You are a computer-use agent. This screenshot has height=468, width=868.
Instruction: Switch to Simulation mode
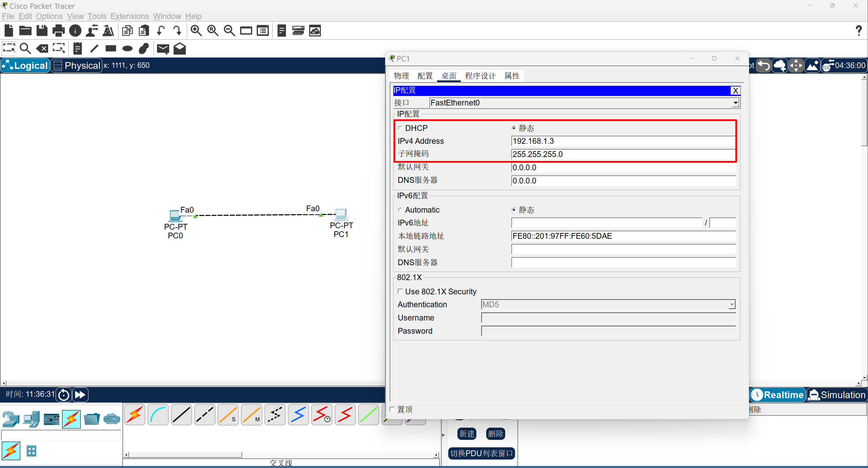[x=837, y=395]
